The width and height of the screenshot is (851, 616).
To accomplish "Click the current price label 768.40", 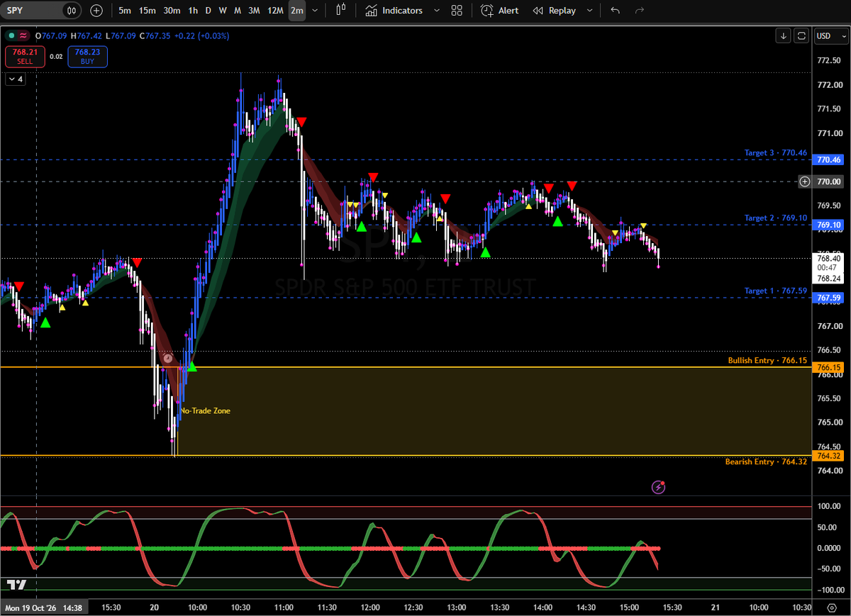I will click(x=828, y=259).
